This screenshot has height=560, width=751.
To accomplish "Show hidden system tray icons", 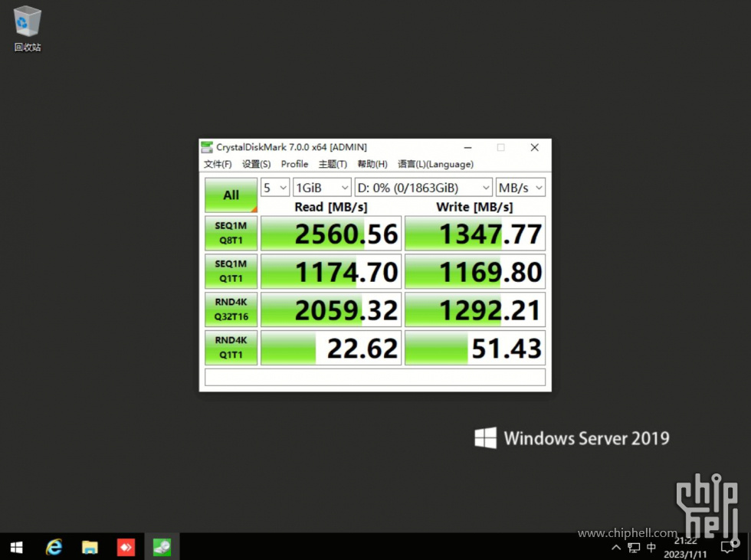I will pyautogui.click(x=616, y=547).
